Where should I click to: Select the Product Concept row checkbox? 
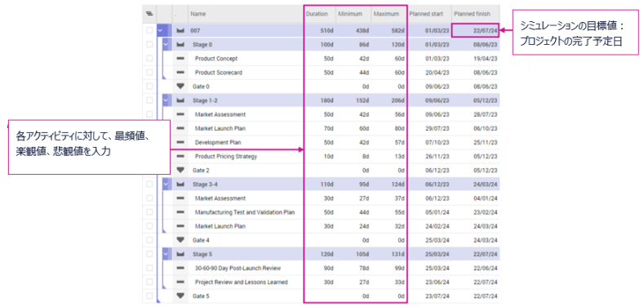point(149,58)
